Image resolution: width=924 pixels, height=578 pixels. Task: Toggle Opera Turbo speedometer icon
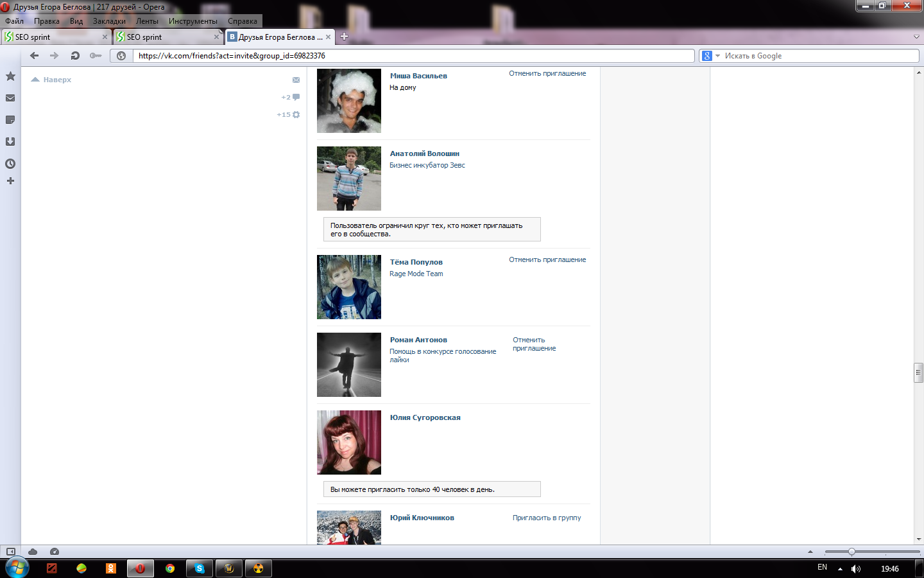point(55,552)
